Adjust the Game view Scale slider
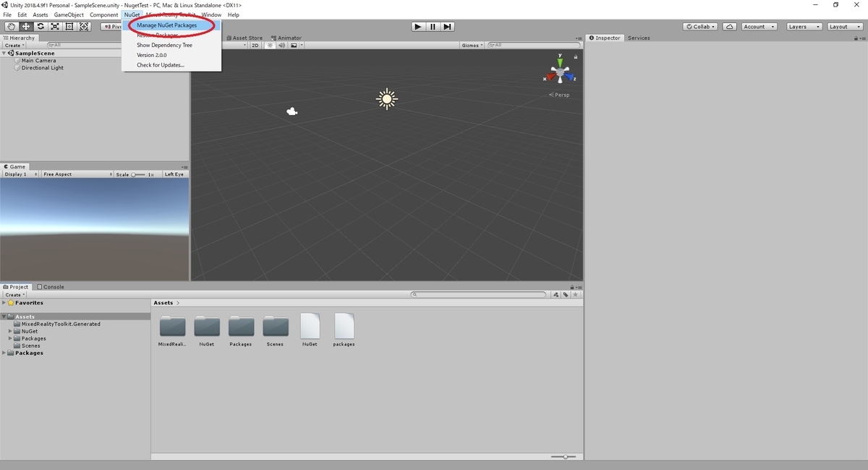868x470 pixels. (x=139, y=174)
